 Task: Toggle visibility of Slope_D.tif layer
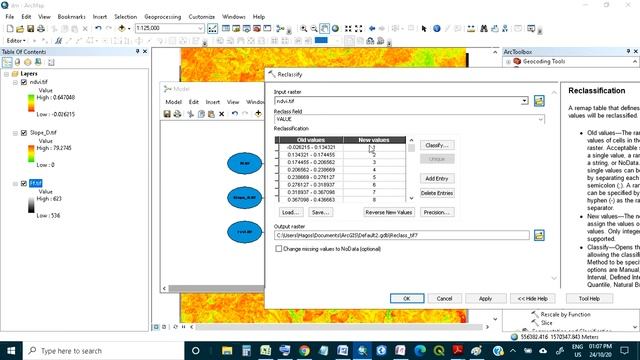coord(24,133)
